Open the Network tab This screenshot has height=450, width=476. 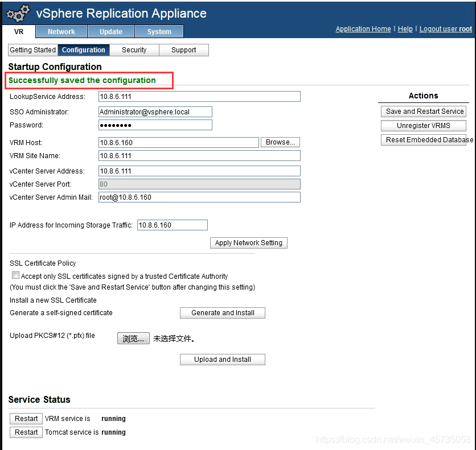(61, 31)
